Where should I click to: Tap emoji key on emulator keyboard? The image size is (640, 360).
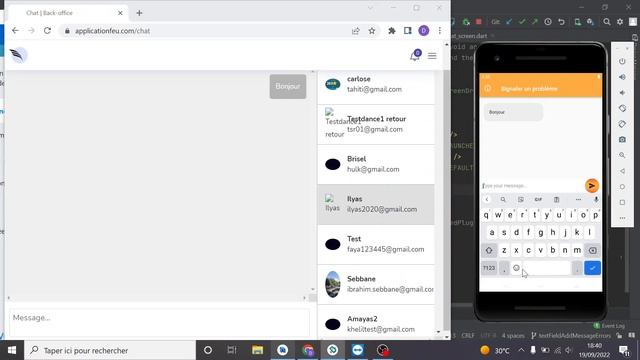tap(516, 268)
